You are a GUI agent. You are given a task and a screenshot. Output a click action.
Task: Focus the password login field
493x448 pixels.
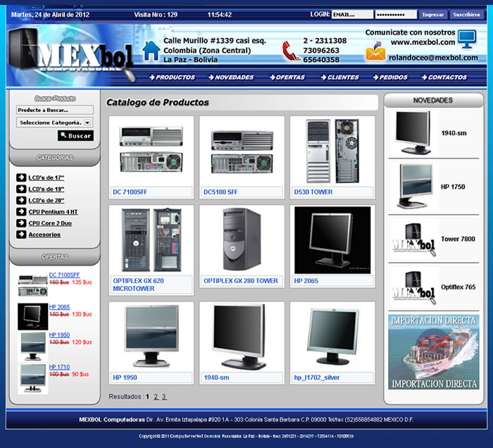pos(396,15)
